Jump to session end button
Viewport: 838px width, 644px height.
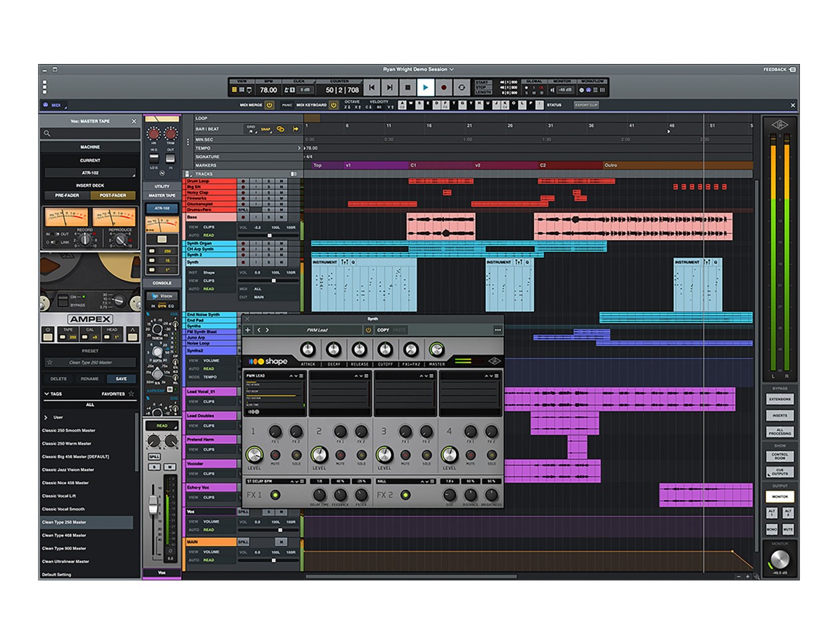click(390, 87)
